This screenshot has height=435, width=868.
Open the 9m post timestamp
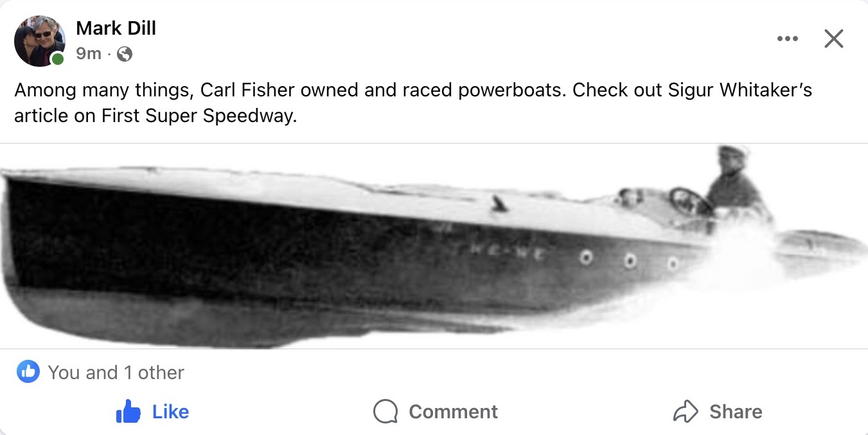89,54
